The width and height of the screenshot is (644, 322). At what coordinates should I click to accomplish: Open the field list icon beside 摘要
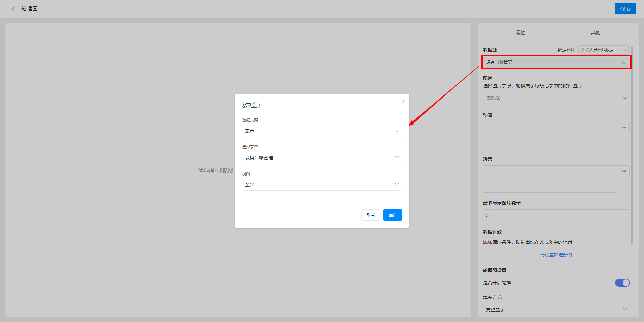click(623, 172)
